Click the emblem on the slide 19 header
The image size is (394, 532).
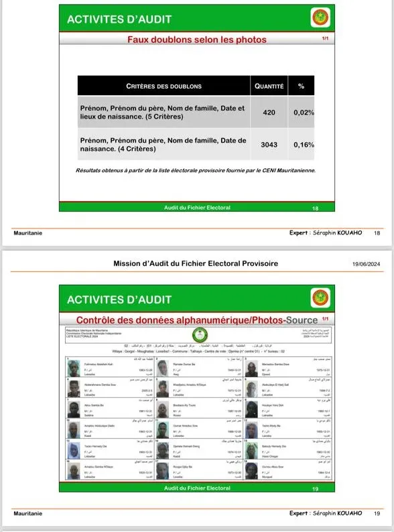coord(320,298)
